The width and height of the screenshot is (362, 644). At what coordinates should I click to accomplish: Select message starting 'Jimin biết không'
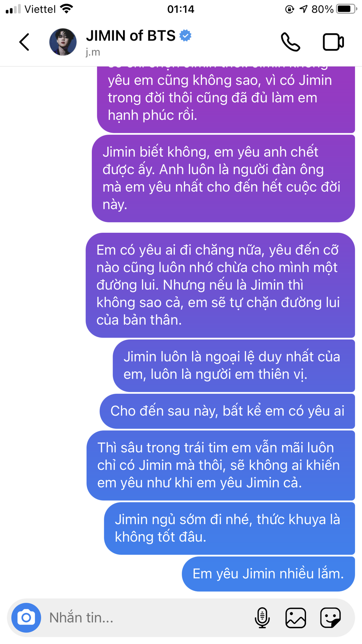click(x=223, y=178)
